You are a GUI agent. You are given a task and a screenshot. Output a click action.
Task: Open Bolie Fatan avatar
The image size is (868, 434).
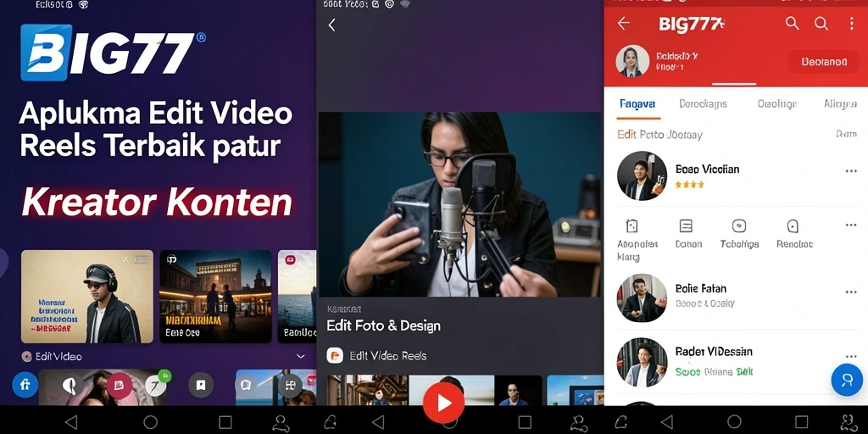pyautogui.click(x=643, y=298)
